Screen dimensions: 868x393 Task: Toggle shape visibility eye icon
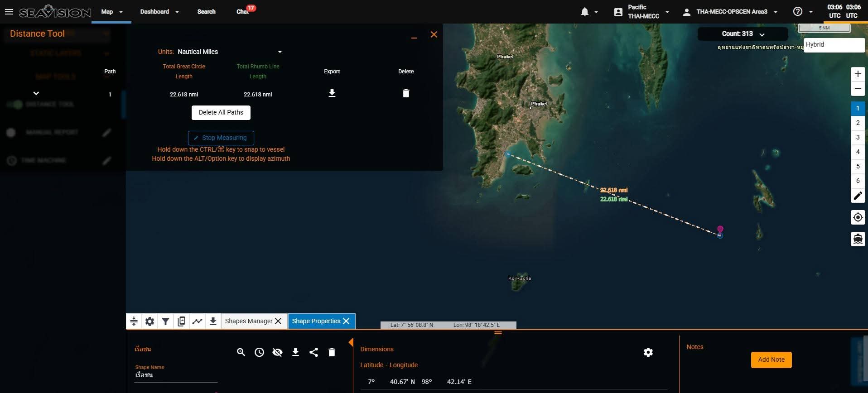(x=277, y=352)
